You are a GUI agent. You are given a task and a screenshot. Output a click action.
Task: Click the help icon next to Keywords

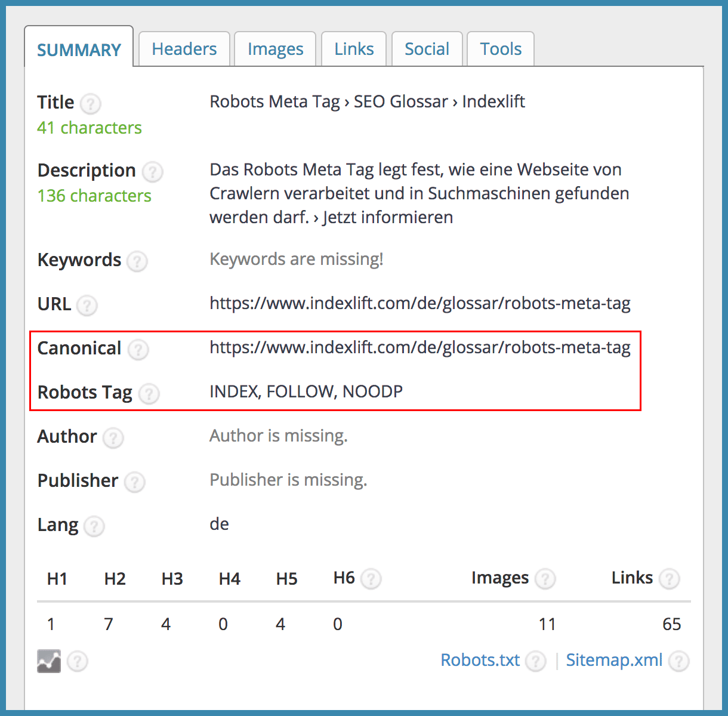137,261
